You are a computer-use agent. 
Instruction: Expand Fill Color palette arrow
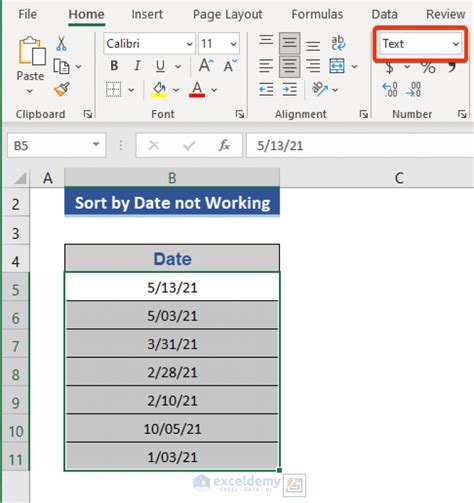176,90
